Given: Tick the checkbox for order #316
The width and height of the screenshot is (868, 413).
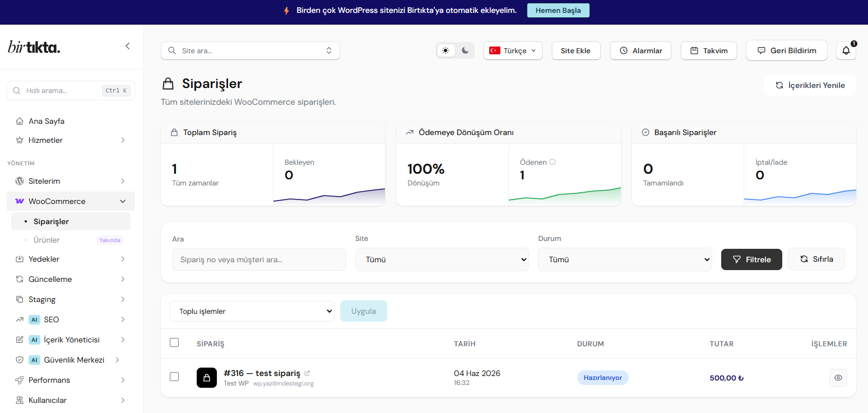Looking at the screenshot, I should (174, 377).
